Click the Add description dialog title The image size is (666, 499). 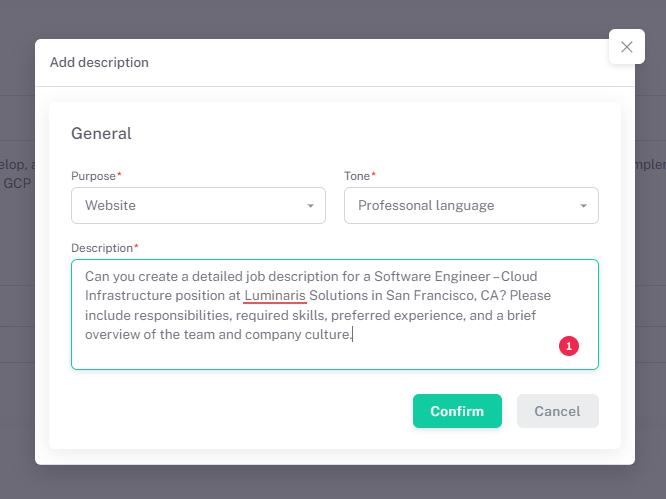99,62
